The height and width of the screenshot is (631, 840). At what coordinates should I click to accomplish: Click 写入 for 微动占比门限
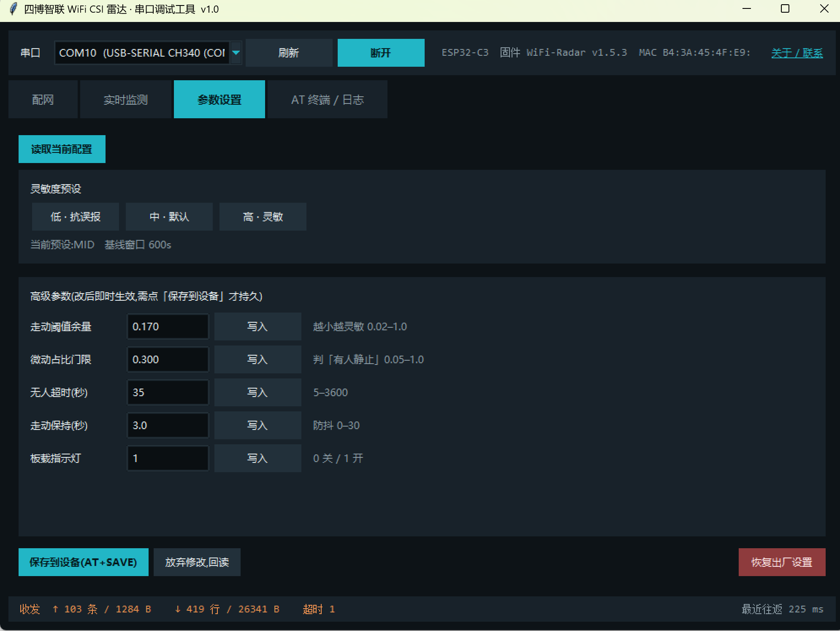[257, 359]
